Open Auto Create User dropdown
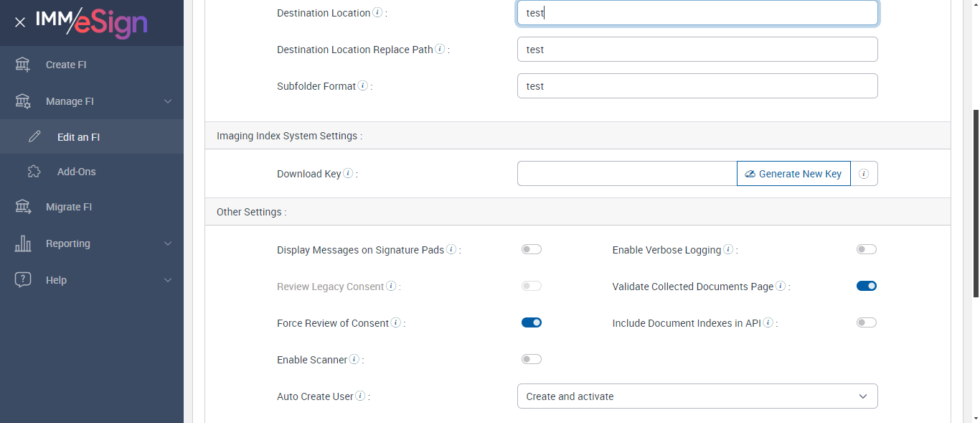This screenshot has width=980, height=423. pos(697,396)
